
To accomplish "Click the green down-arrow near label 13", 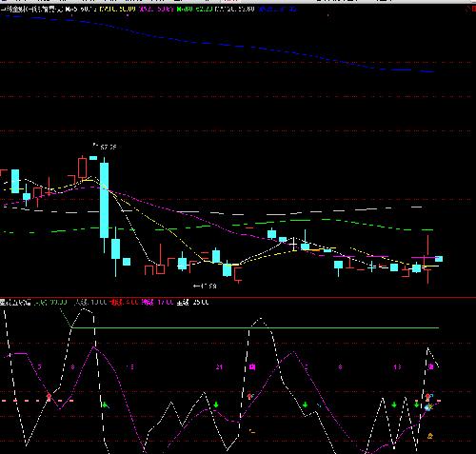I will click(394, 405).
